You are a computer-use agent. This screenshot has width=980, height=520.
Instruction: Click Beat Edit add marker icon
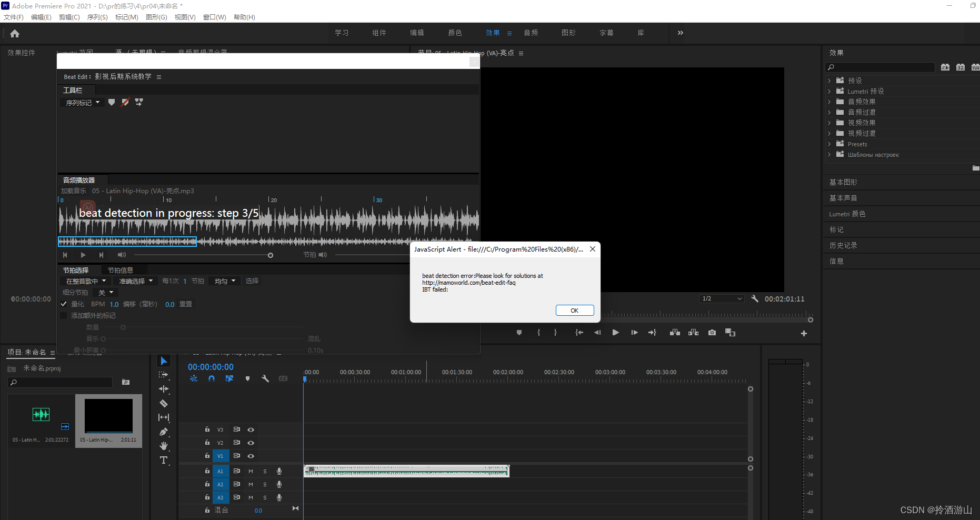coord(112,103)
